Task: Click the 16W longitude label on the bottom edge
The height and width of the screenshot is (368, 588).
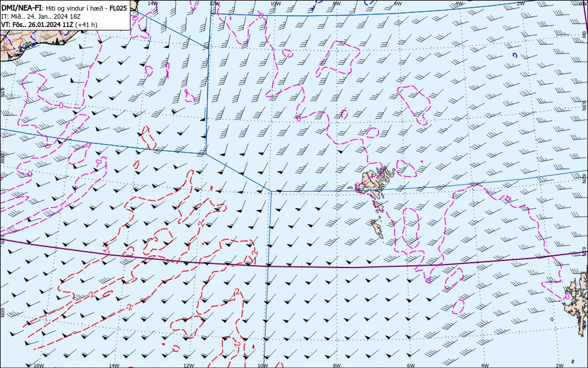Action: coord(39,366)
